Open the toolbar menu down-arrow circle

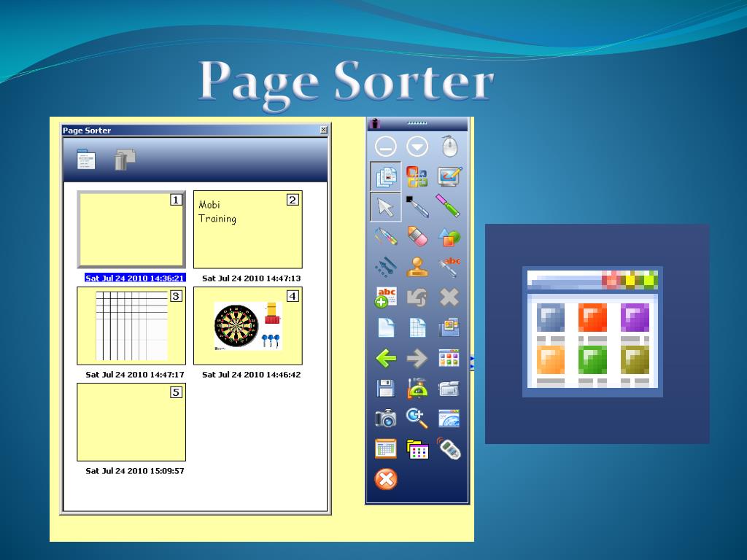(x=417, y=147)
